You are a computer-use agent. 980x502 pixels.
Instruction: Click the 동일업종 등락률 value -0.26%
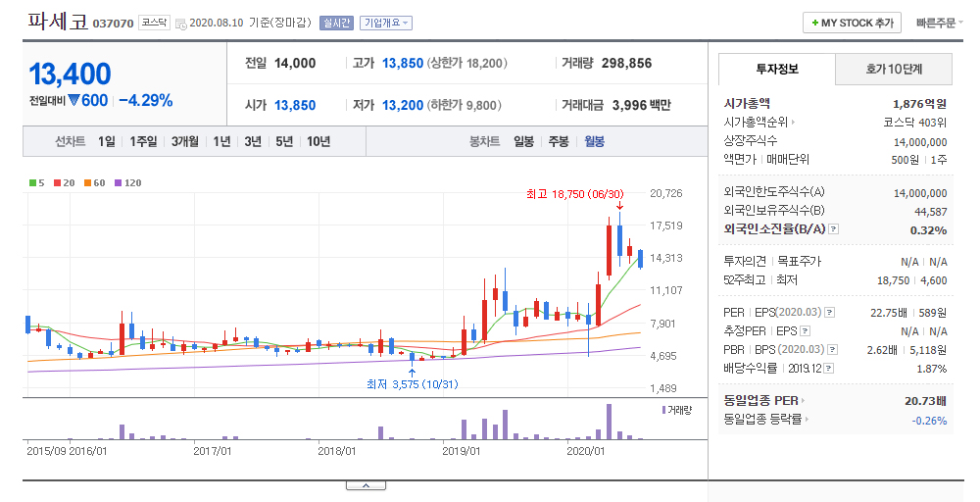pos(929,421)
